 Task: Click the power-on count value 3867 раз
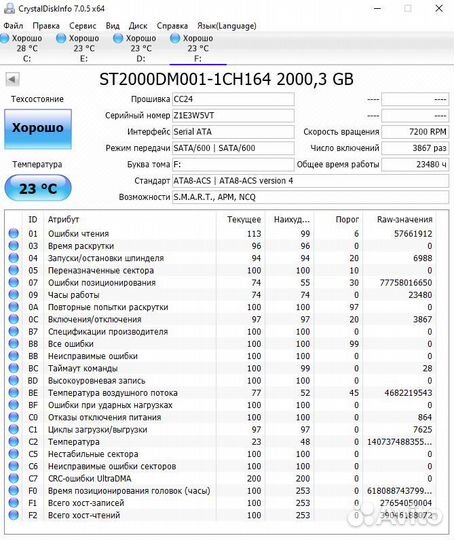[x=415, y=148]
